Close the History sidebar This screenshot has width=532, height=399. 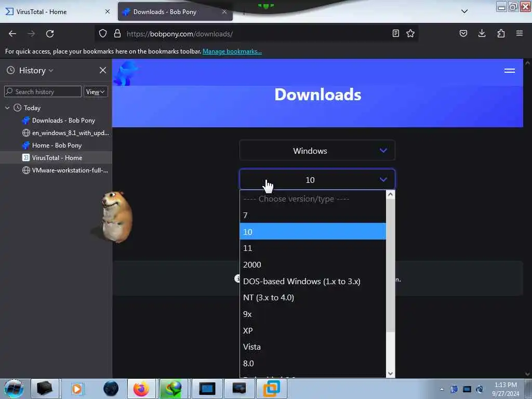(103, 70)
